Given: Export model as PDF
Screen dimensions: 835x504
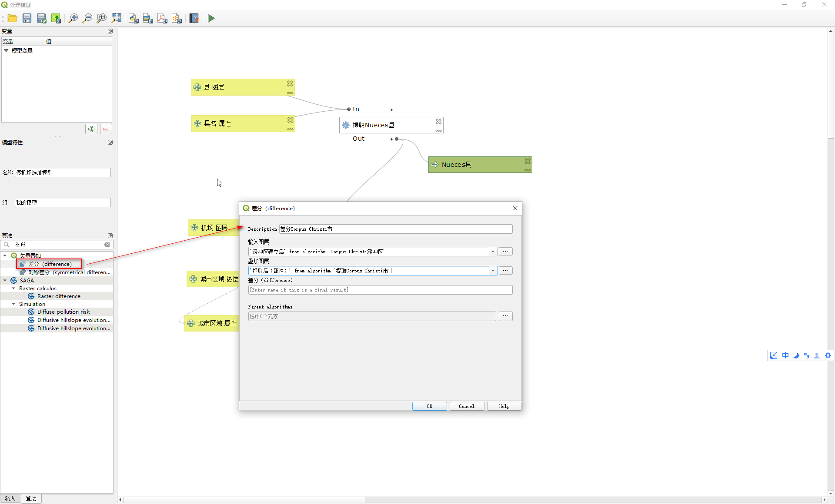Looking at the screenshot, I should (162, 18).
